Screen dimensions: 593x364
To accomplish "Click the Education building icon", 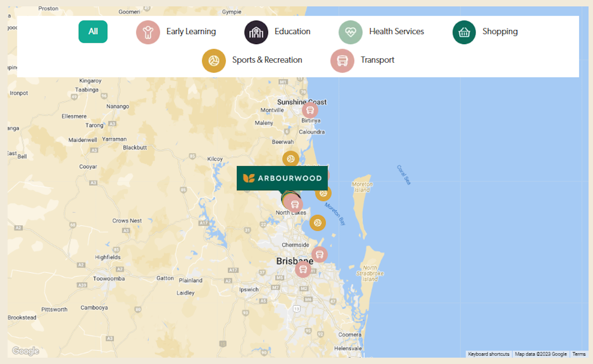I will coord(256,33).
